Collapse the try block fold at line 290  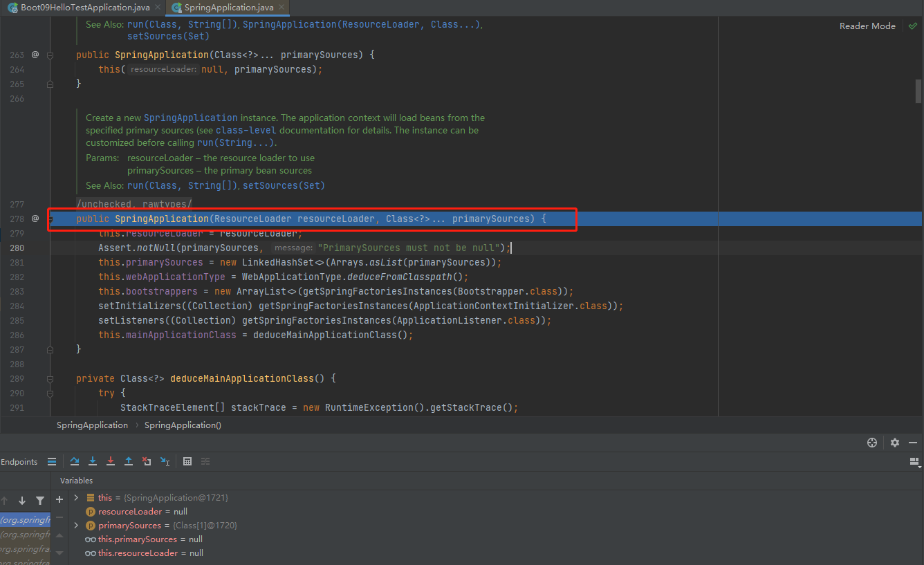click(x=50, y=393)
